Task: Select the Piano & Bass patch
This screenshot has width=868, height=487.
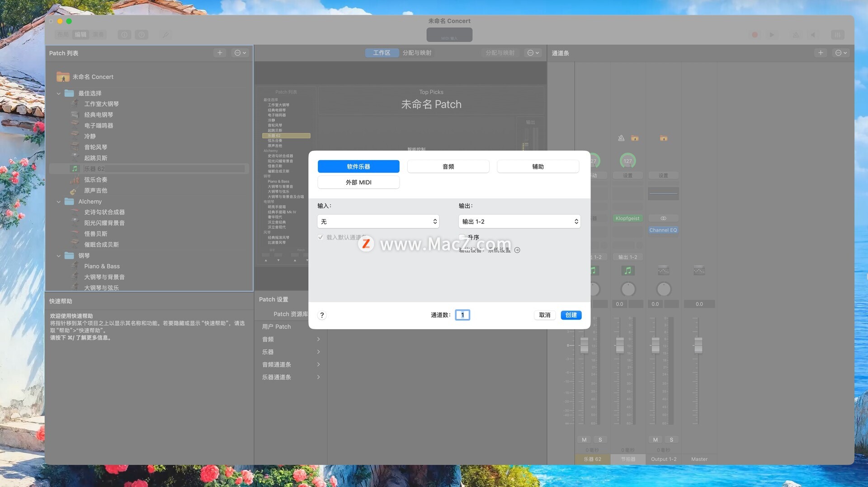Action: tap(102, 266)
